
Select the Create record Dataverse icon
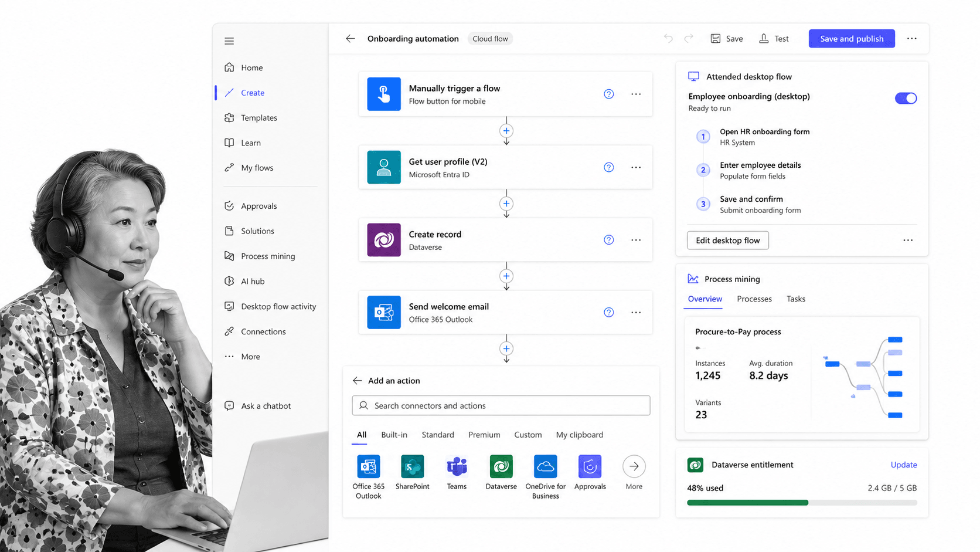click(x=384, y=240)
